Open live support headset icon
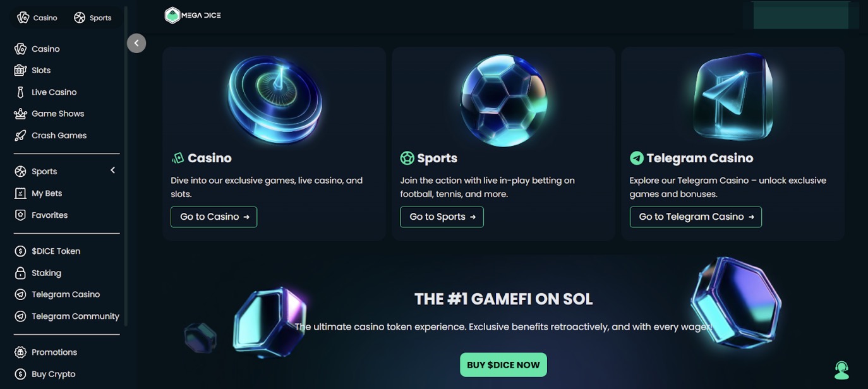The width and height of the screenshot is (868, 389). (841, 370)
